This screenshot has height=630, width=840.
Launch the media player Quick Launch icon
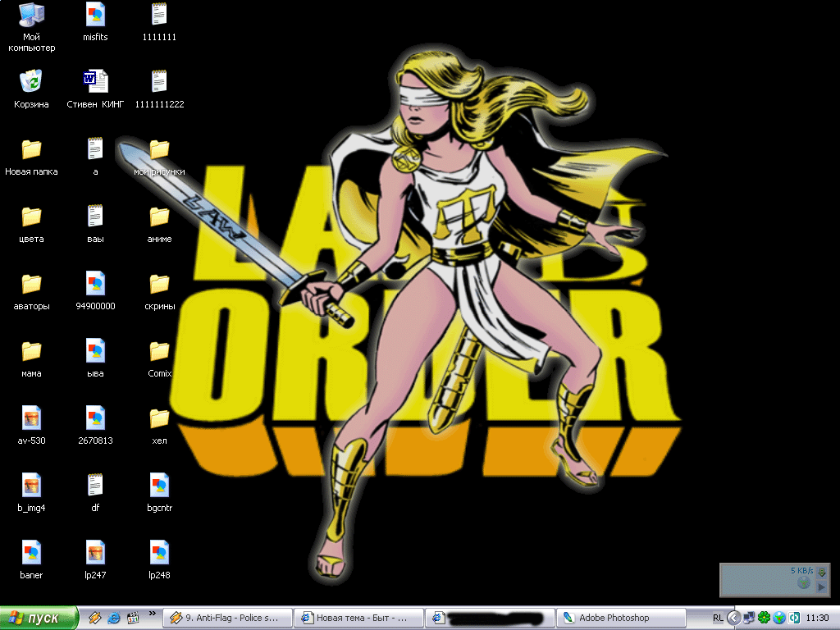(x=133, y=618)
